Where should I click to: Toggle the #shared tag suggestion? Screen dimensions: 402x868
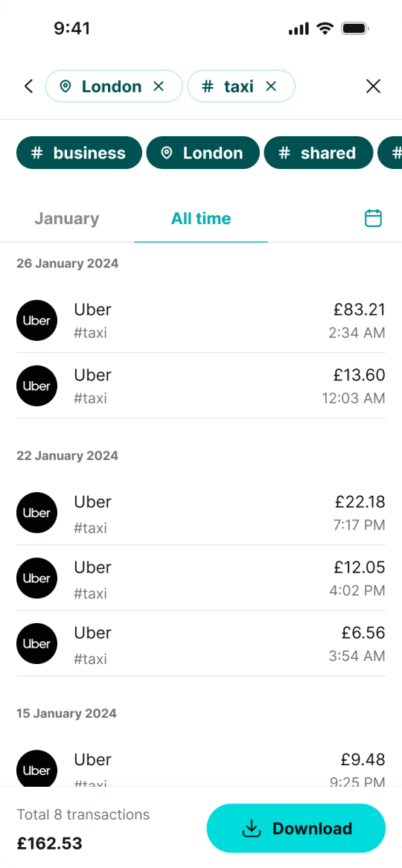319,153
